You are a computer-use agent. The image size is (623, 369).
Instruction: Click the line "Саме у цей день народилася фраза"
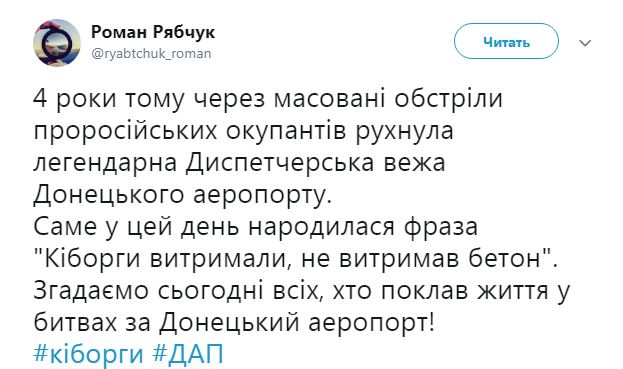(255, 226)
